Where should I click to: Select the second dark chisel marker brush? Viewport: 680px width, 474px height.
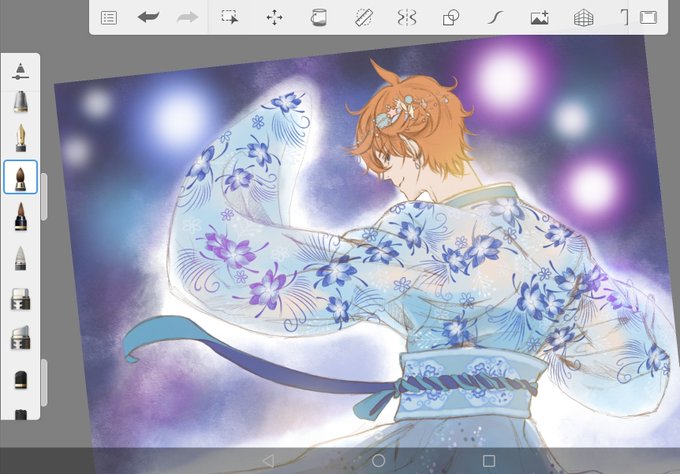pos(20,338)
